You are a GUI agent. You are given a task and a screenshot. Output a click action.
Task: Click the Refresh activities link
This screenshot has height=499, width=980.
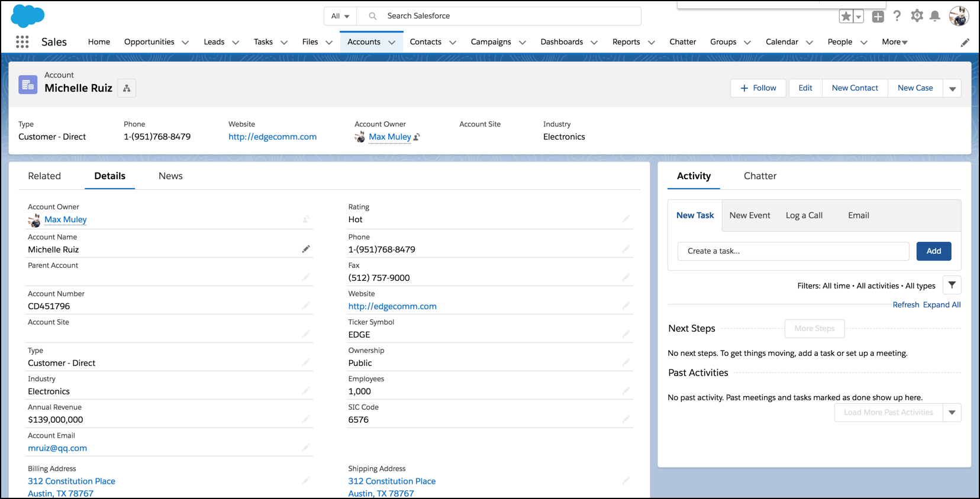pos(906,304)
